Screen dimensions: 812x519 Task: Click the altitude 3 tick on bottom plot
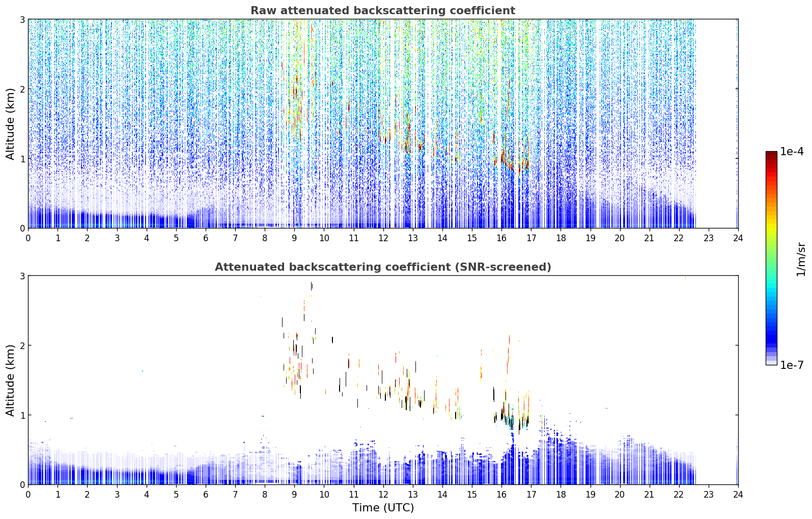(22, 276)
